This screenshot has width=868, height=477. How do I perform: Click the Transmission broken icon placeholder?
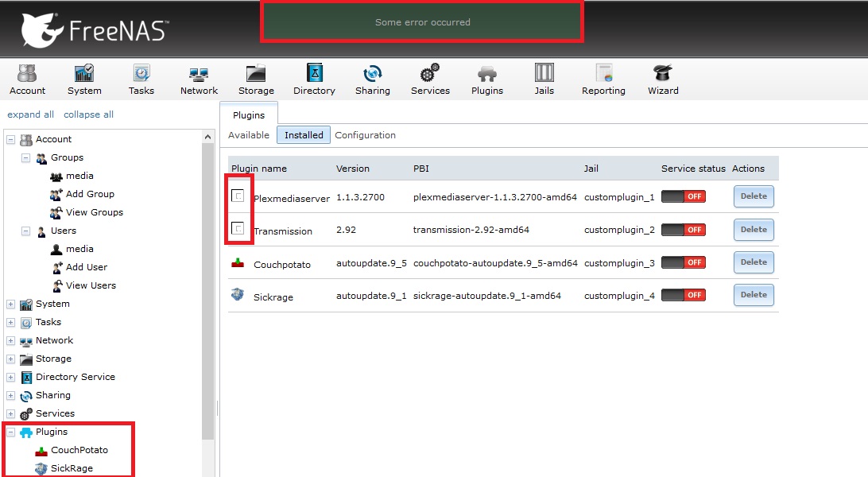tap(238, 228)
